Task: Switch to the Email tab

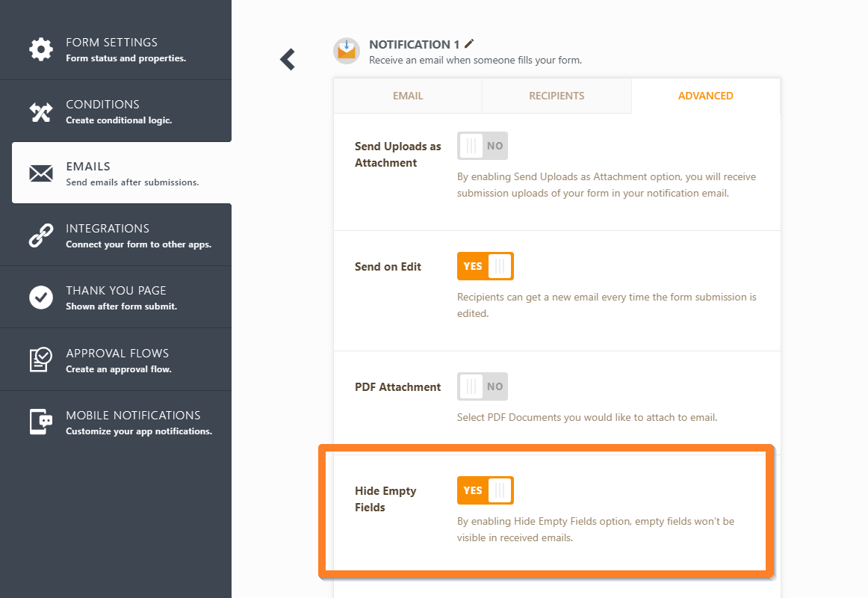Action: (x=408, y=96)
